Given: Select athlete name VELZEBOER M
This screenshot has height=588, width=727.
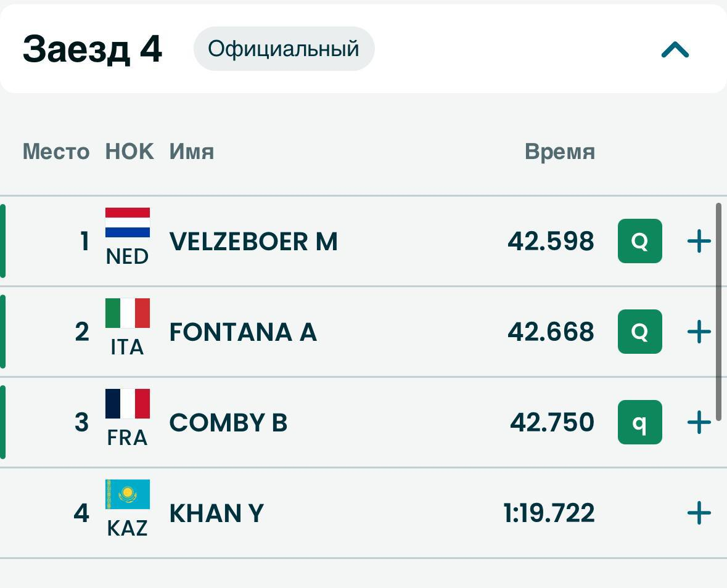Looking at the screenshot, I should (x=253, y=242).
